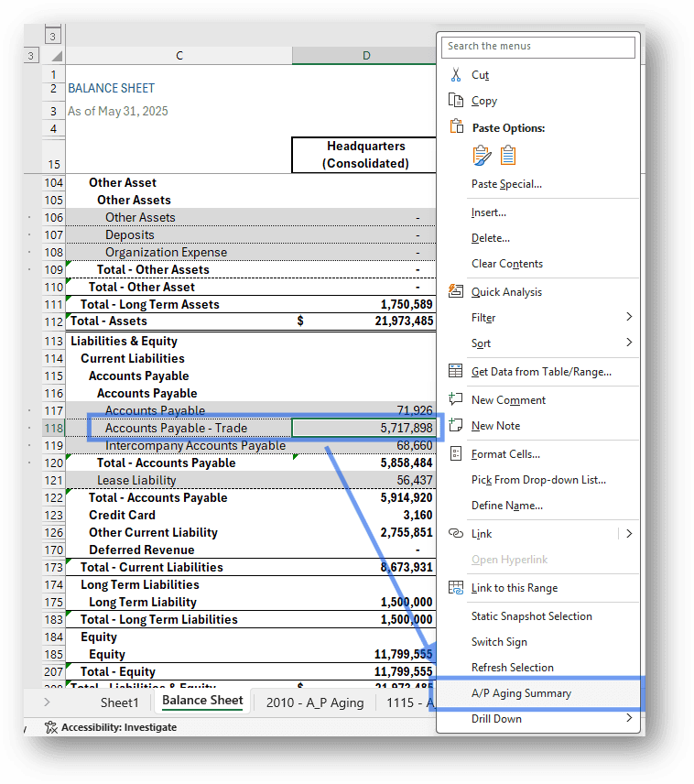The image size is (694, 784).
Task: Choose the paste values clipboard icon
Action: (508, 156)
